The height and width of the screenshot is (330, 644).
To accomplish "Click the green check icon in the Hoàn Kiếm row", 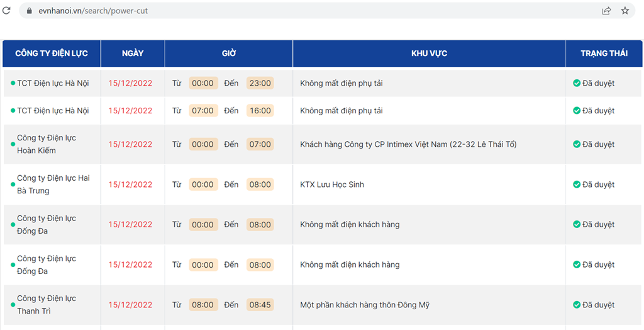I will coord(576,144).
